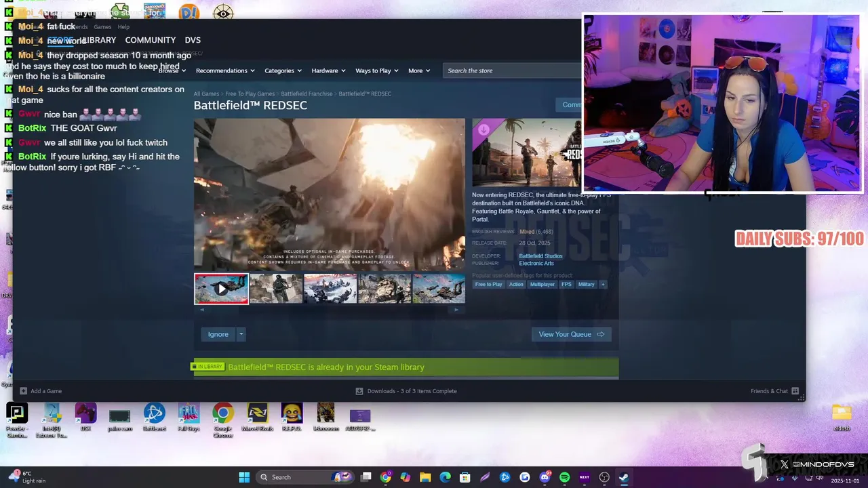Screen dimensions: 868x488
Task: Expand the Ways to Play dropdown
Action: tap(377, 70)
